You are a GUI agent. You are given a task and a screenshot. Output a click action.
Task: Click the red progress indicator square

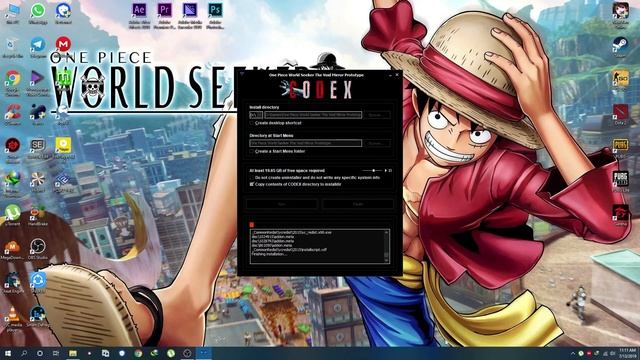252,224
